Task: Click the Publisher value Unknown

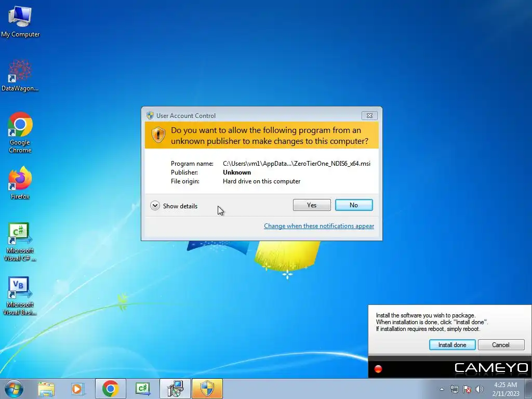Action: click(x=237, y=172)
